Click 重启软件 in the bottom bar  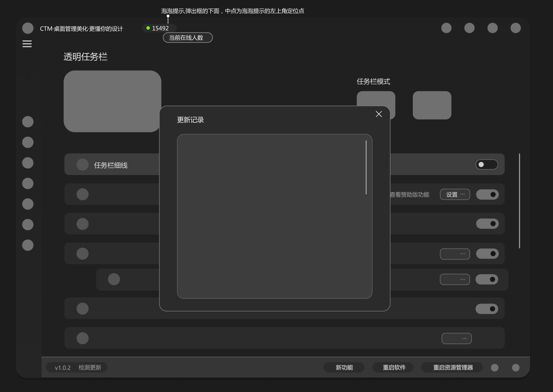[394, 368]
